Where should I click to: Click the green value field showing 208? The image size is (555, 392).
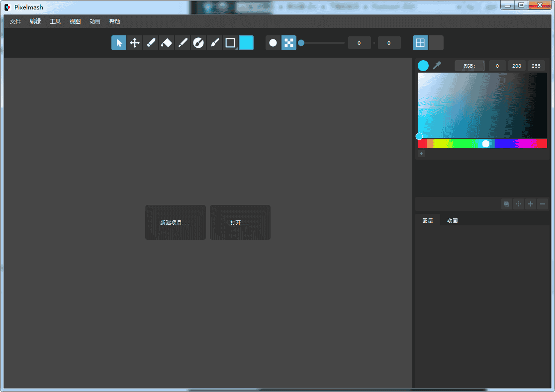517,66
